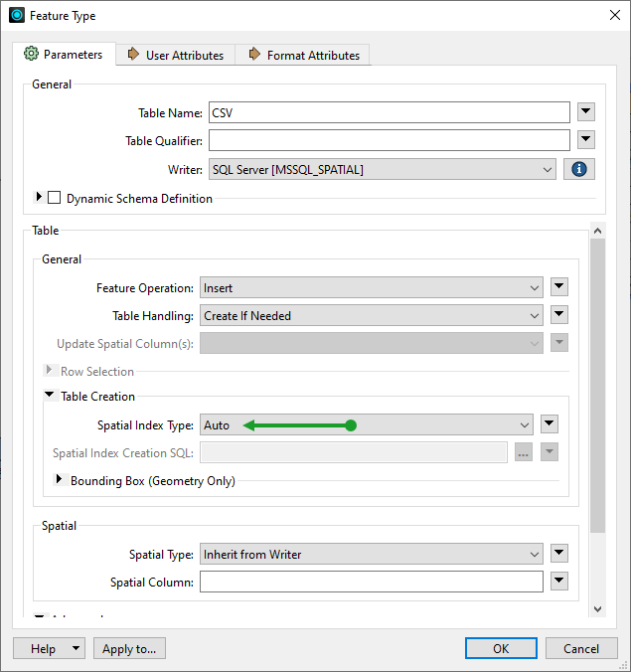Viewport: 631px width, 672px height.
Task: Open Table Qualifier options arrow menu
Action: click(x=585, y=140)
